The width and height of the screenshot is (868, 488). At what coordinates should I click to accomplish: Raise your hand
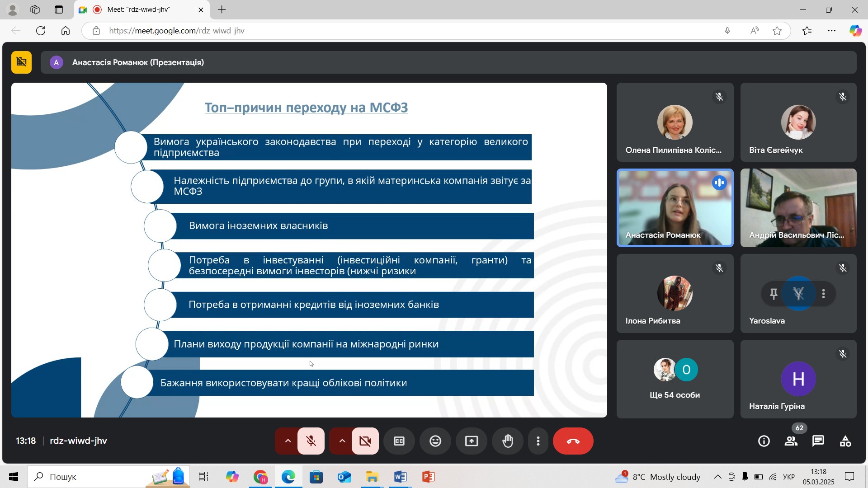(x=508, y=441)
